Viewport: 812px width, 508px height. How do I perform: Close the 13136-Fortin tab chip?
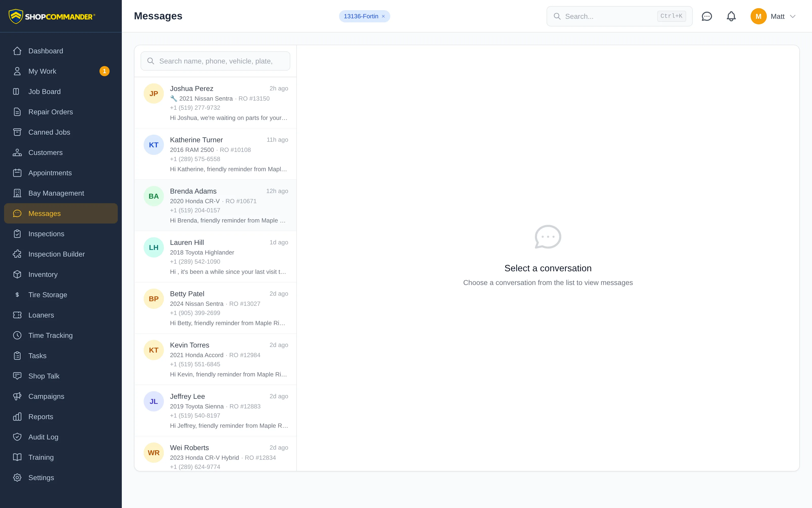click(383, 17)
